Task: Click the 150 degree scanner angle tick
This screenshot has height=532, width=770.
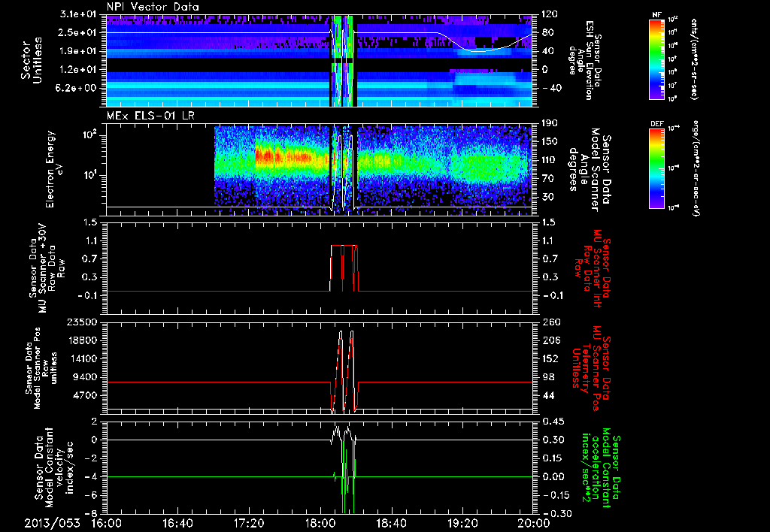Action: [x=550, y=141]
